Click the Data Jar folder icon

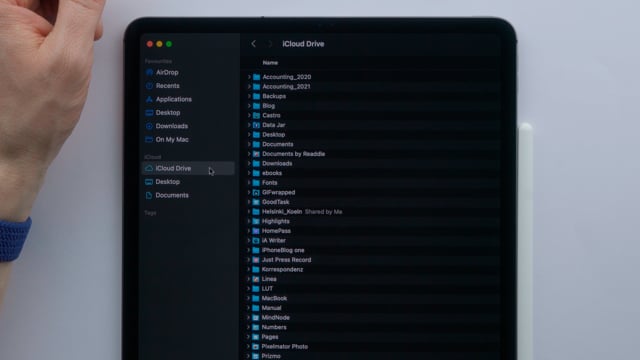point(256,125)
